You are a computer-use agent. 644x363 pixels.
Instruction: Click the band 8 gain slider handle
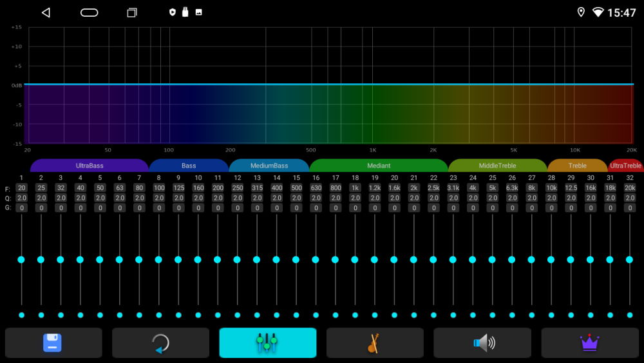coord(158,259)
